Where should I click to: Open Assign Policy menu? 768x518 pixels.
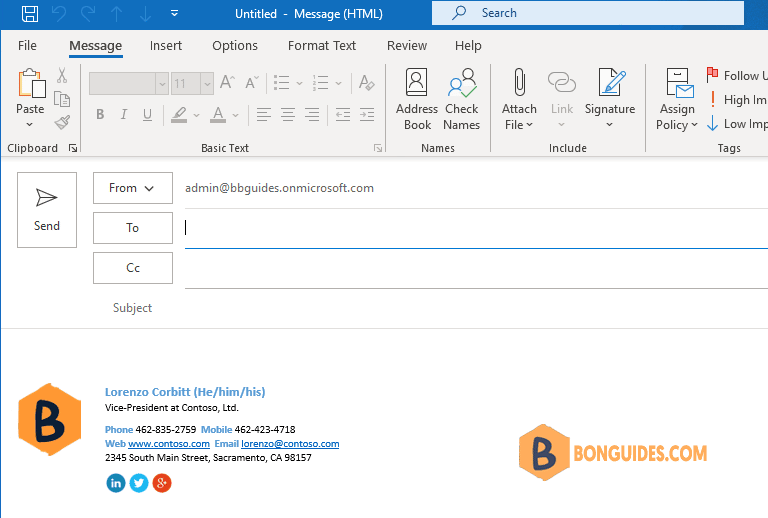click(x=677, y=100)
